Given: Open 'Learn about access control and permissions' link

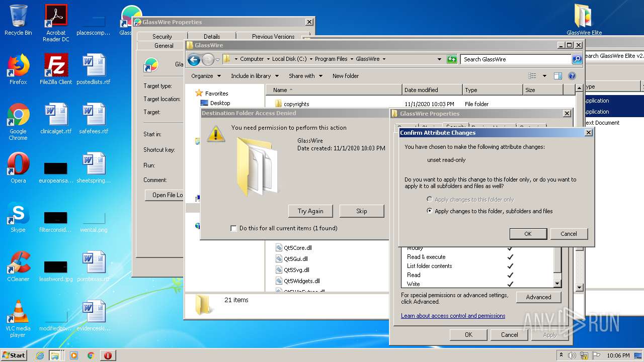Looking at the screenshot, I should pyautogui.click(x=453, y=316).
